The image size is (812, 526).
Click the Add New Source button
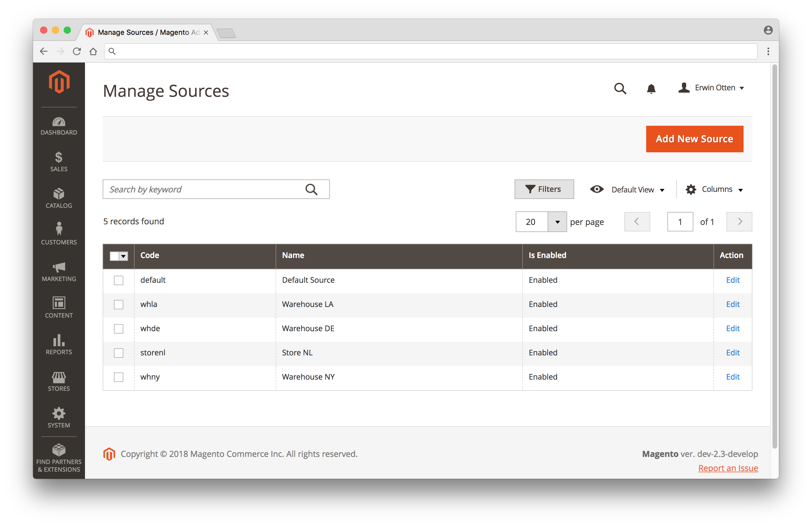[x=694, y=139]
